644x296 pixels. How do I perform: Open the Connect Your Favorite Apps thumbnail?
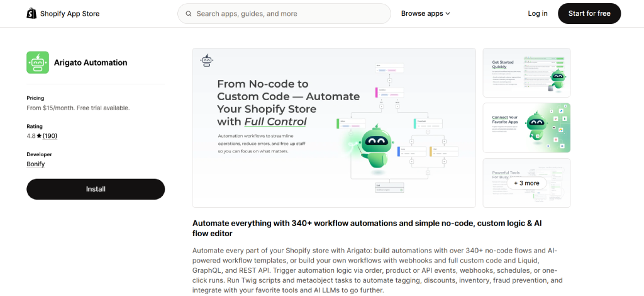click(x=526, y=128)
